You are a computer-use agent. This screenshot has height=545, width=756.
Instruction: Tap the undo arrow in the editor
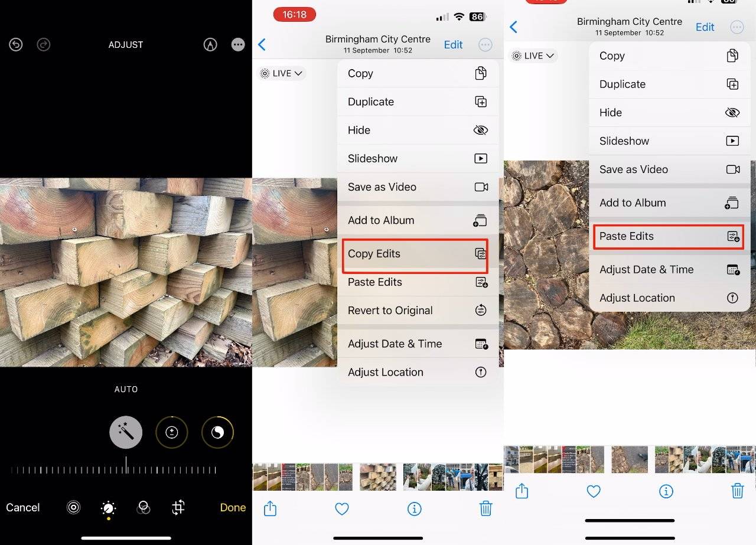pyautogui.click(x=16, y=44)
